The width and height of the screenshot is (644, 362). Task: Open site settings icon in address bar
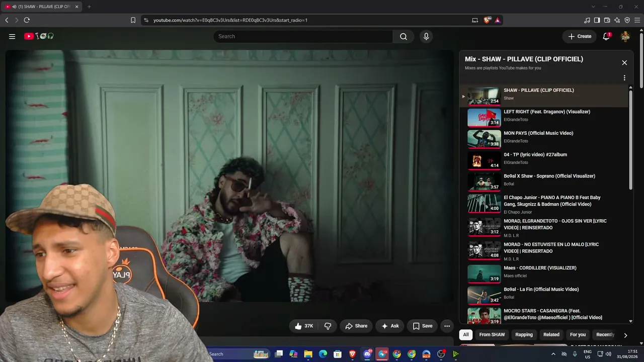[146, 20]
